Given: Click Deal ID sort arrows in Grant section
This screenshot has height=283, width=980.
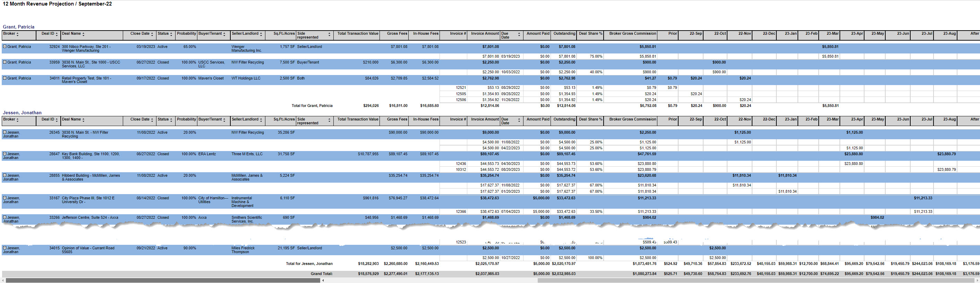Looking at the screenshot, I should 57,34.
